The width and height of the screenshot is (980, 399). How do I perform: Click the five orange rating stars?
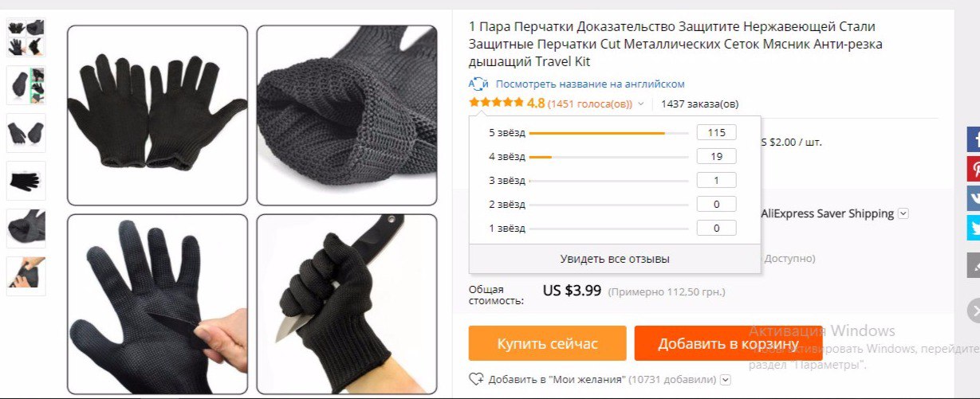click(496, 103)
